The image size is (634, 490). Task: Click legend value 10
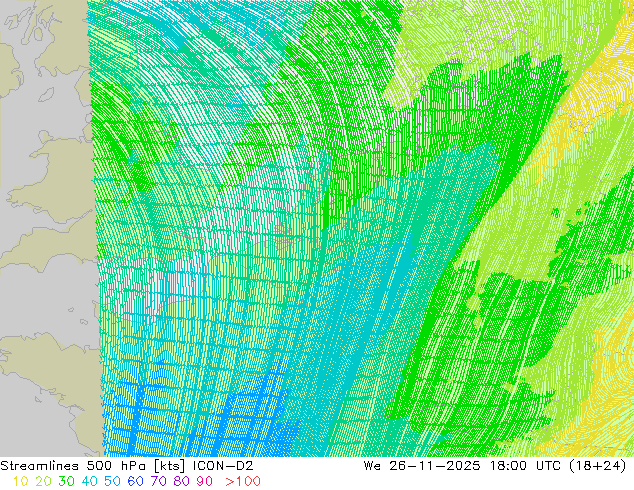(21, 482)
